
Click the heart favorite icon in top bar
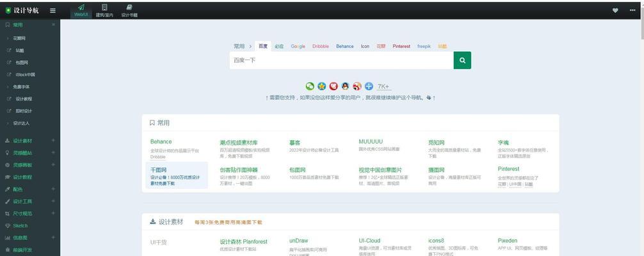(x=615, y=11)
